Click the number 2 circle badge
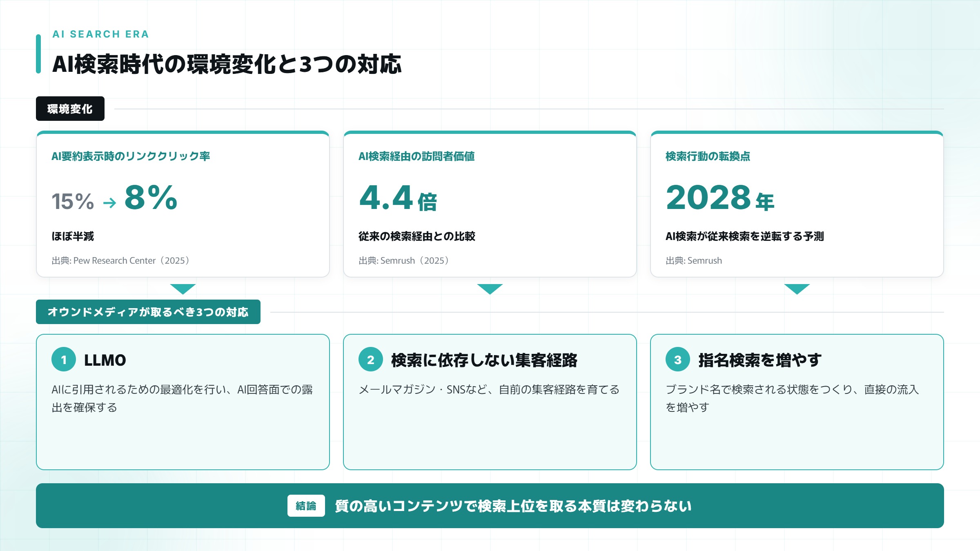Image resolution: width=980 pixels, height=551 pixels. (x=371, y=360)
